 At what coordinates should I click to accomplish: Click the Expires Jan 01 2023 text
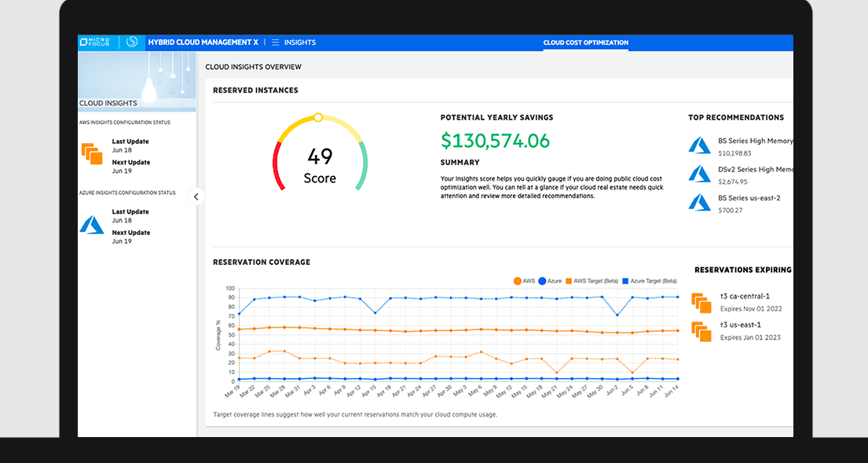tap(751, 337)
